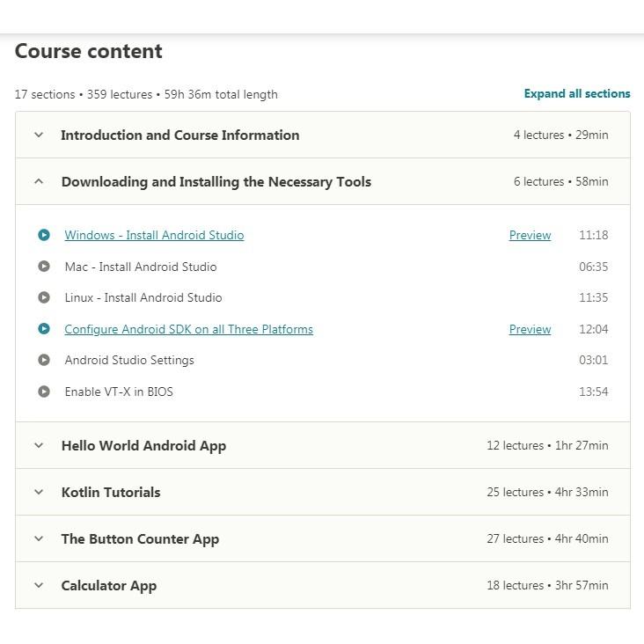
Task: Select the Calculator App section title
Action: tap(109, 586)
